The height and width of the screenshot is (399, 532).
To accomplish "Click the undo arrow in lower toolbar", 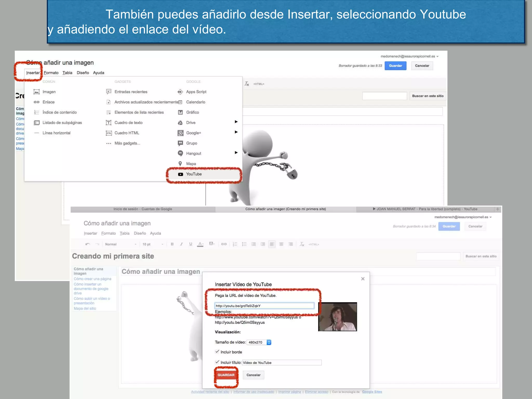I will point(88,244).
